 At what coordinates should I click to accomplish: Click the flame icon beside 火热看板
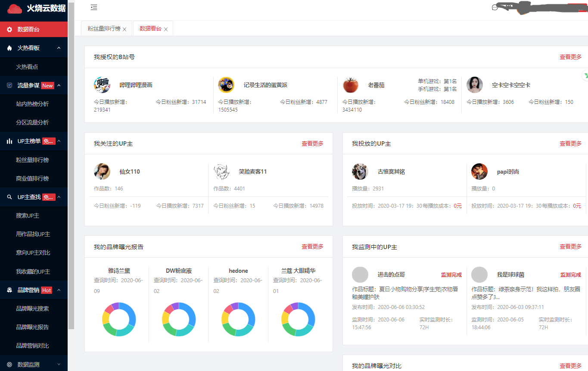9,48
